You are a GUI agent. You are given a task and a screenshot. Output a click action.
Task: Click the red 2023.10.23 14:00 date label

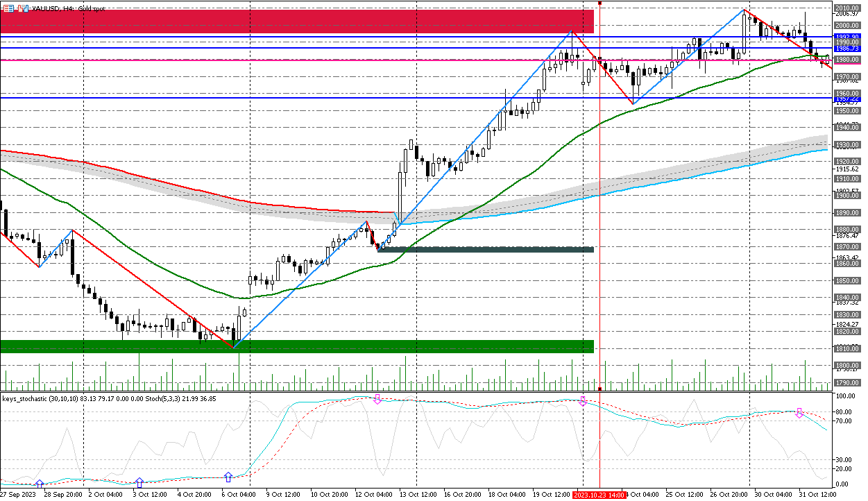pyautogui.click(x=599, y=495)
